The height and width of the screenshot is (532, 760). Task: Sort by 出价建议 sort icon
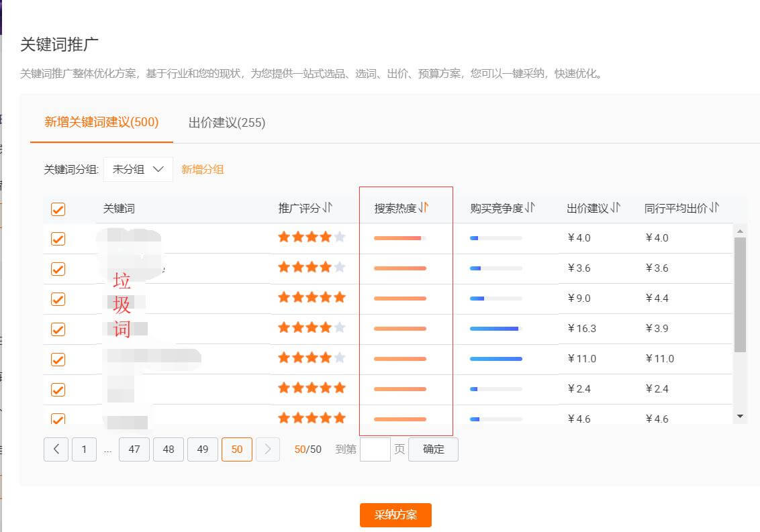point(615,208)
